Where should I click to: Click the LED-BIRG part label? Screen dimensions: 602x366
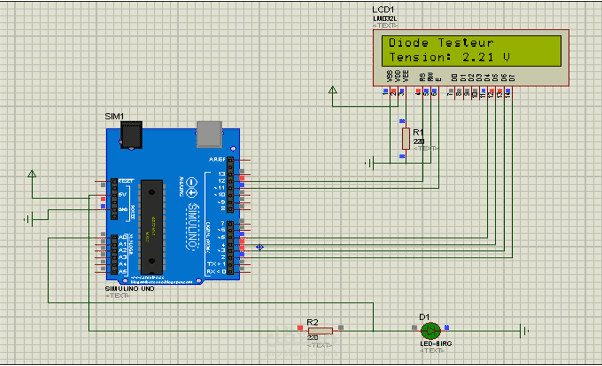tap(436, 343)
